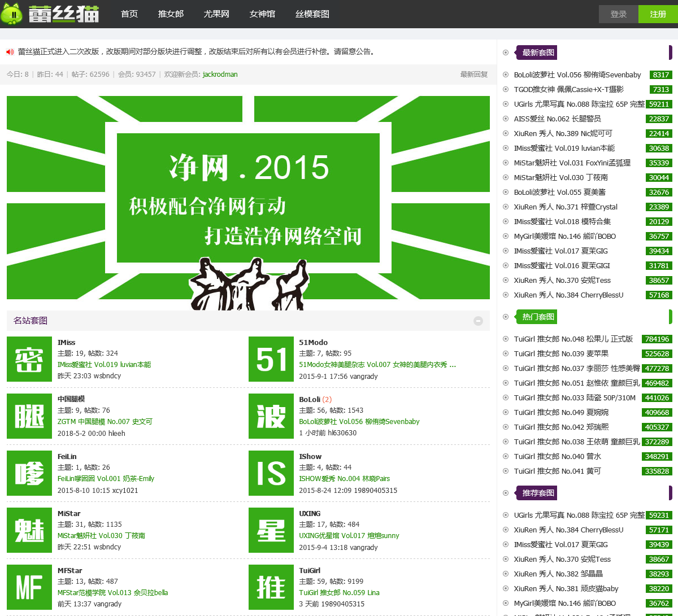Viewport: 678px width, 616px height.
Task: Click bullet icon beside 热门套图 heading
Action: [x=506, y=317]
